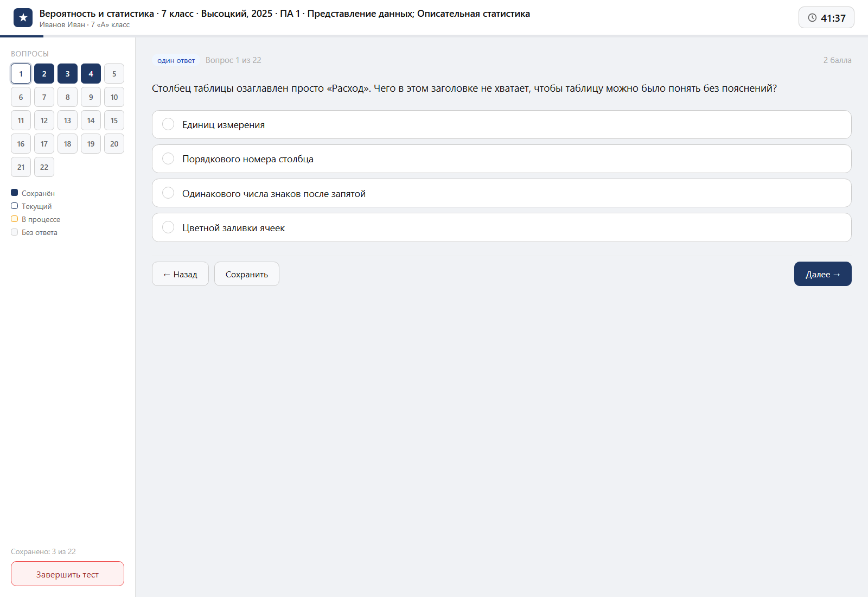Click the «Сохранить» button
868x597 pixels.
click(247, 274)
